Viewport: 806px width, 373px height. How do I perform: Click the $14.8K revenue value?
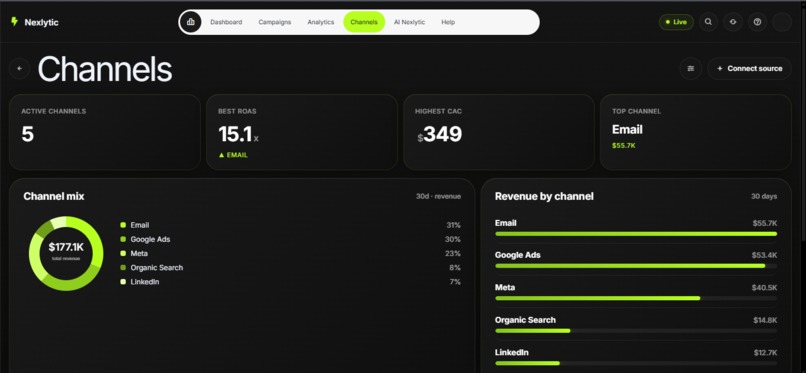point(765,320)
